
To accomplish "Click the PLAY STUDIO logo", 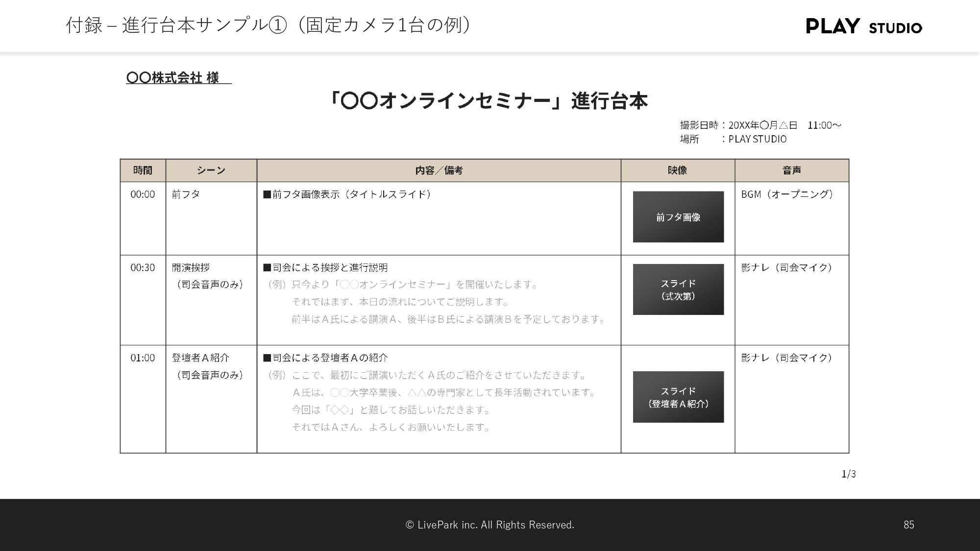I will point(863,26).
